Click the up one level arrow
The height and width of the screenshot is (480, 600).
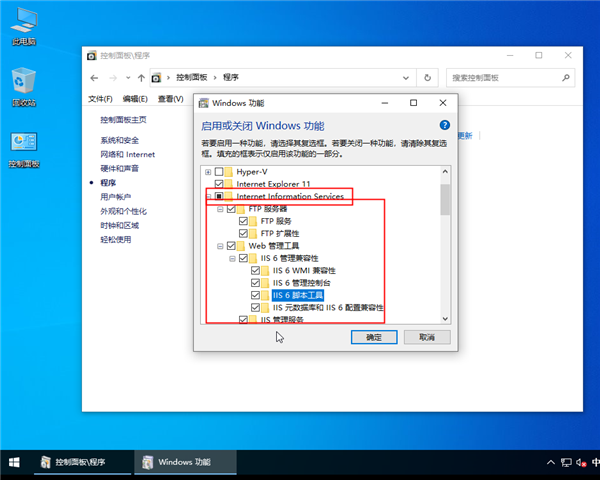pos(142,77)
